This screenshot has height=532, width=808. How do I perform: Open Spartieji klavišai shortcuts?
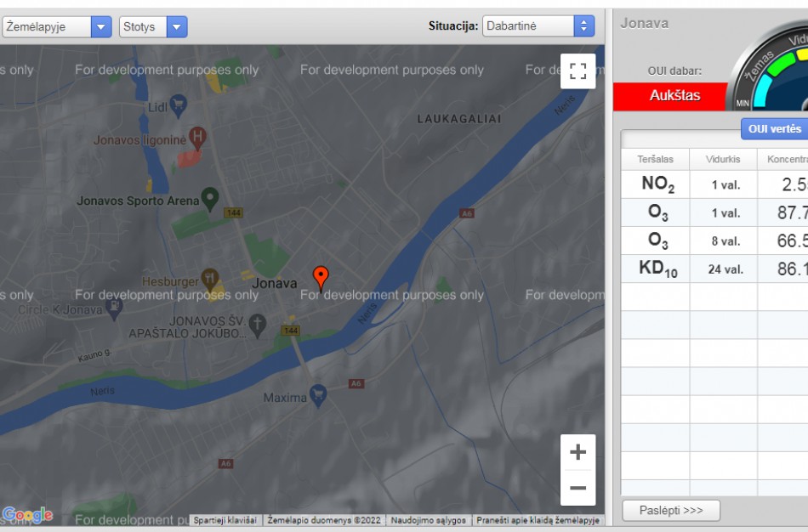(225, 520)
